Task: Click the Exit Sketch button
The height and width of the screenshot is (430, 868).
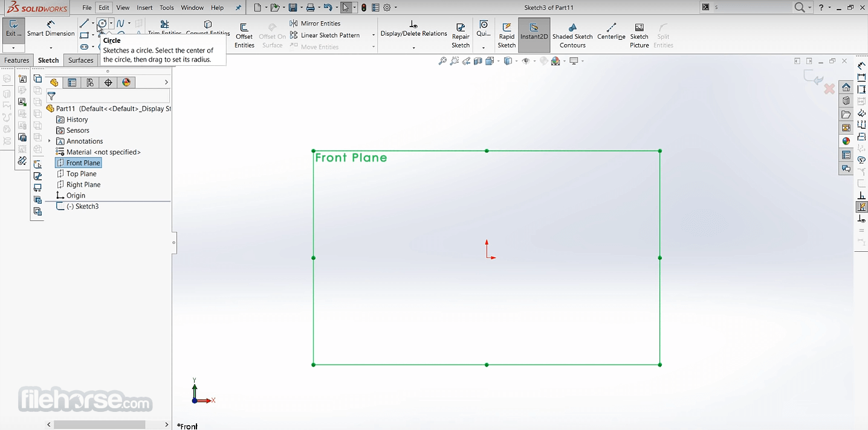Action: 13,30
